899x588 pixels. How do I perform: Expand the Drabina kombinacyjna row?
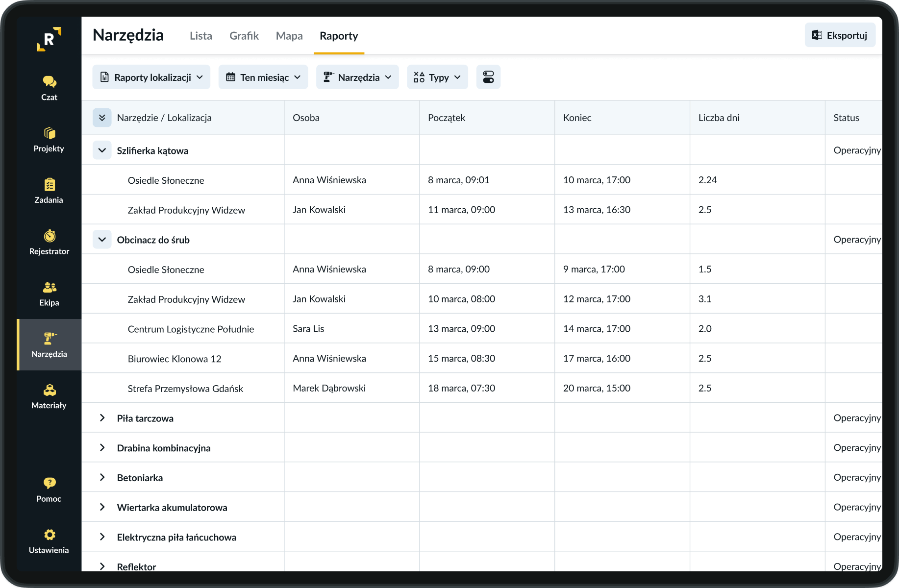102,448
